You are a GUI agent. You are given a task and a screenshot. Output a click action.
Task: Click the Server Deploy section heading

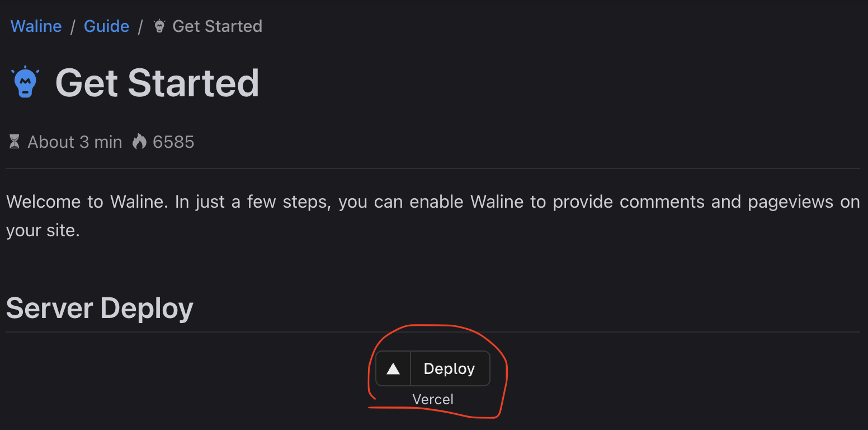tap(100, 308)
